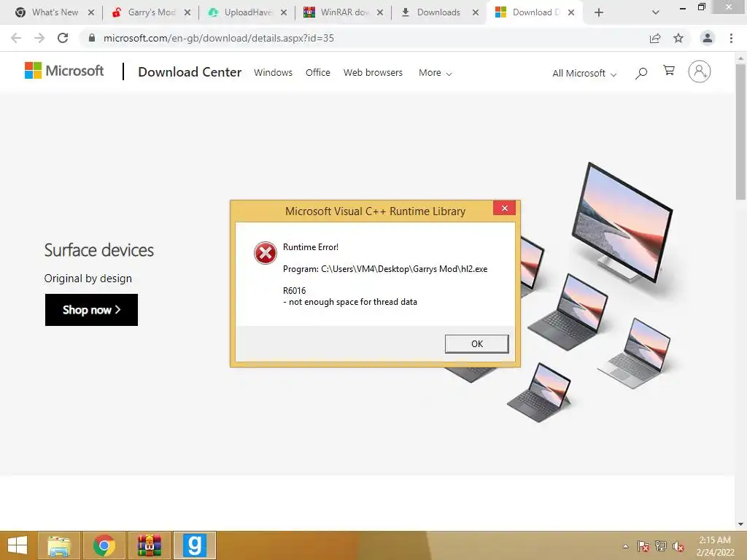Click the Program path text hl2.exe
Screen dimensions: 747x560
pos(385,269)
